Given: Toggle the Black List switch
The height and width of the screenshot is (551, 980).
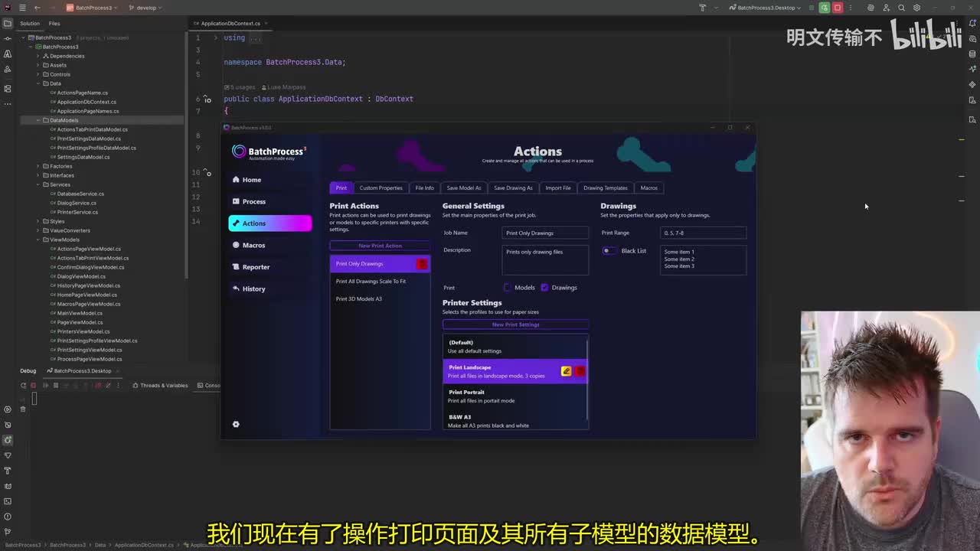Looking at the screenshot, I should tap(609, 251).
